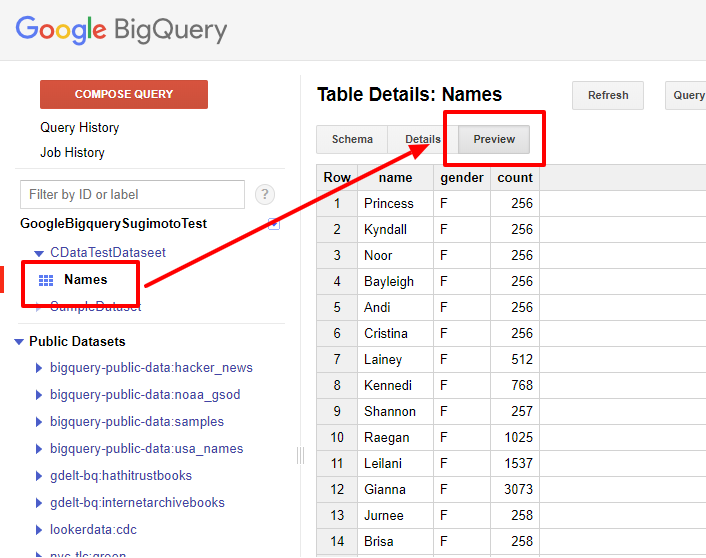This screenshot has height=558, width=706.
Task: Open the GoogleBigquerySugimotoTest project dropdown arrow
Action: 274,224
